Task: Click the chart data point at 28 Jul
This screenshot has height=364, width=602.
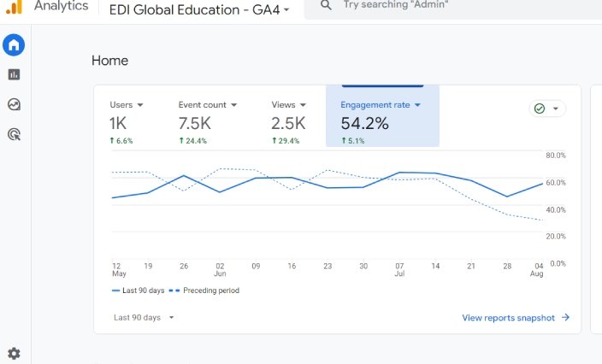Action: [507, 197]
